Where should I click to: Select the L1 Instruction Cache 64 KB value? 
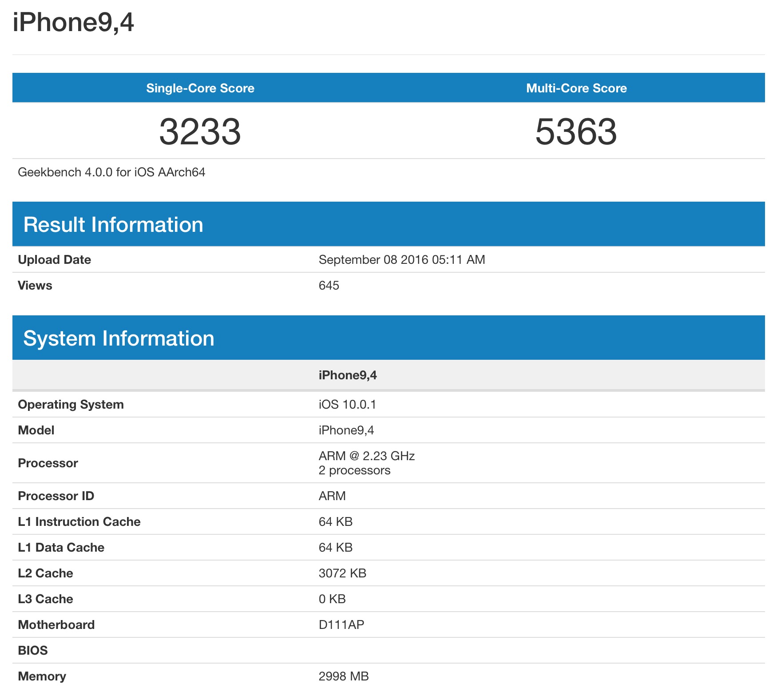pos(336,522)
